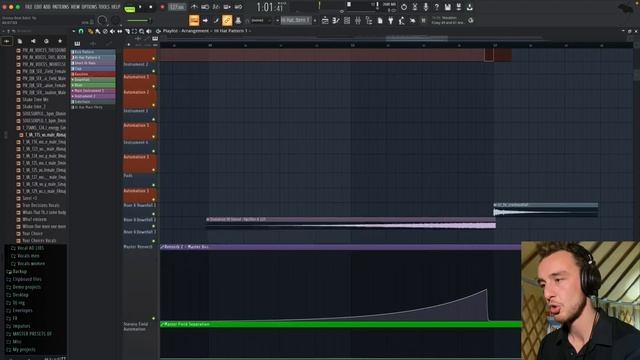Image resolution: width=640 pixels, height=360 pixels.
Task: Select the playlist selection tool icon
Action: 134,31
